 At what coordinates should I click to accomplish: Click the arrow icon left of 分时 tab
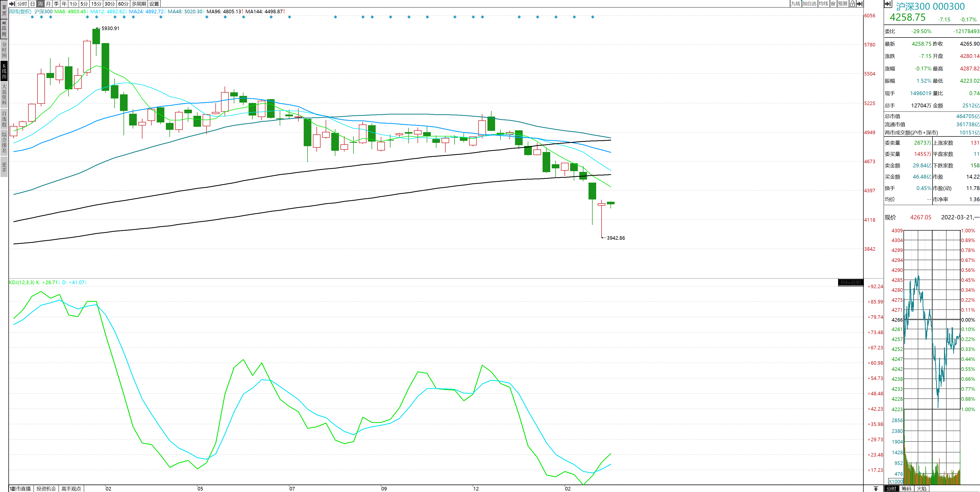(12, 4)
